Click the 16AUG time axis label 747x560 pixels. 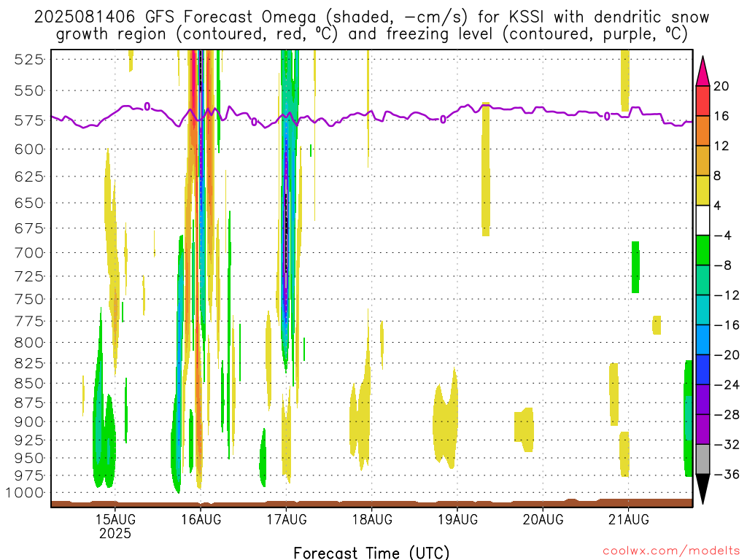(x=201, y=519)
